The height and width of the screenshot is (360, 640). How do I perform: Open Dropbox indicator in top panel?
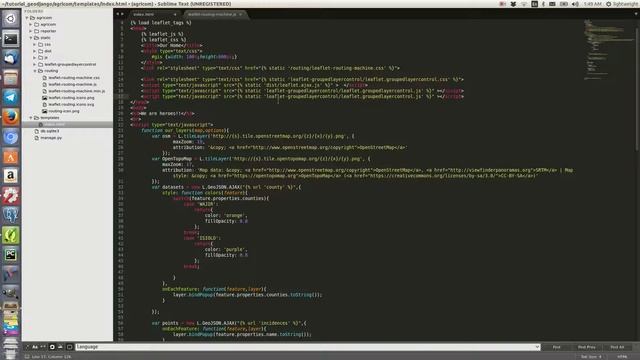pos(513,4)
